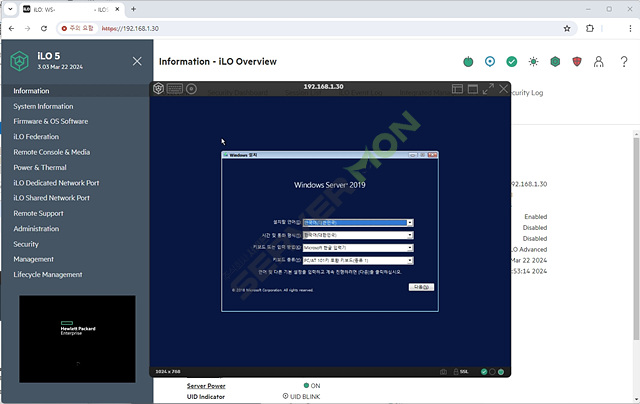Click the UID indicator header icon
This screenshot has width=640, height=404.
click(490, 62)
